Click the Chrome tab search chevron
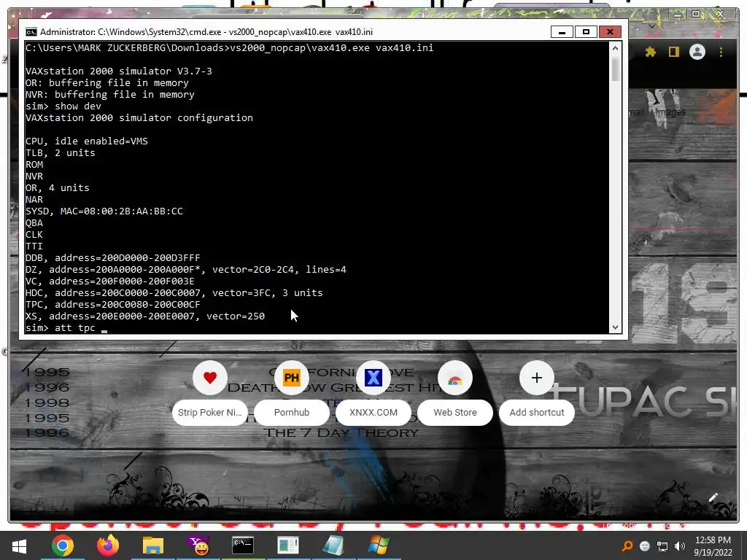The height and width of the screenshot is (560, 747). 651,26
